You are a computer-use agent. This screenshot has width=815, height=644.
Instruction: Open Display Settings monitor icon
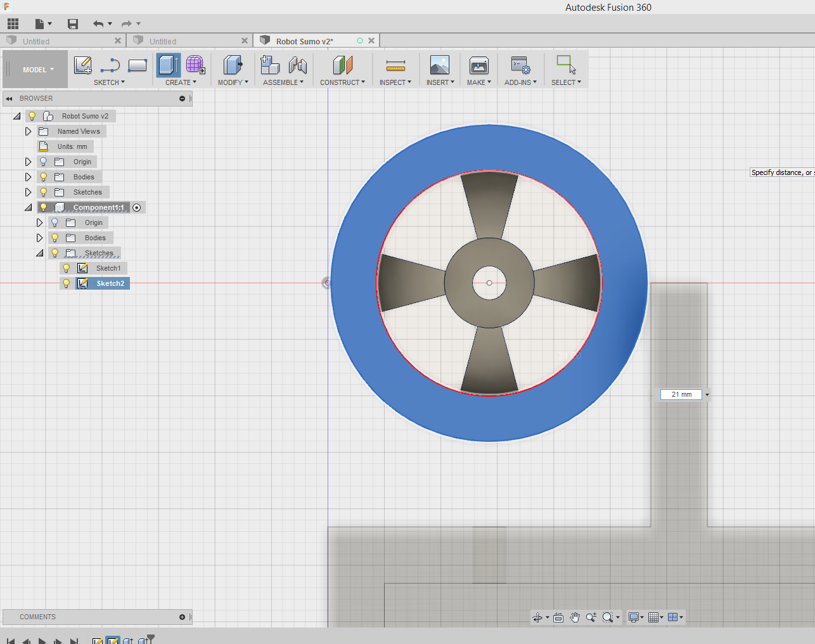coord(633,617)
